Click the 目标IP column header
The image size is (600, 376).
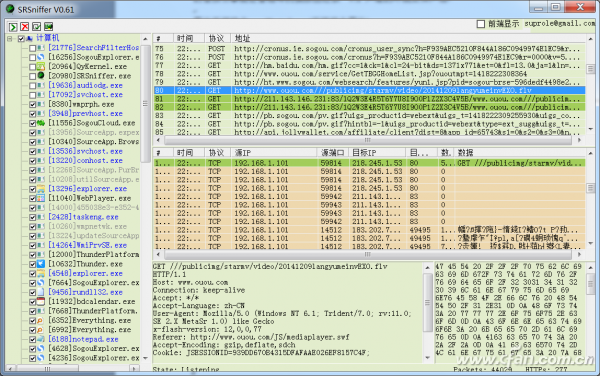[x=377, y=152]
